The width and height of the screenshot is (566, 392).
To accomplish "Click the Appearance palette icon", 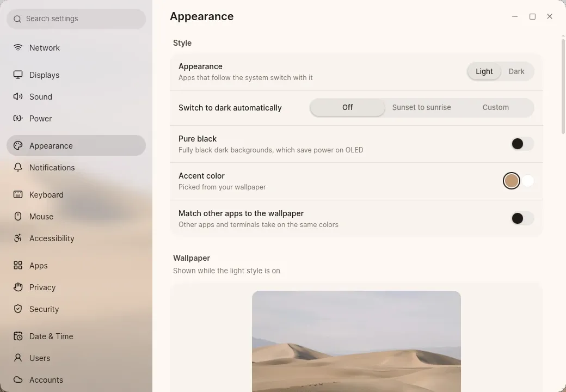I will (17, 145).
